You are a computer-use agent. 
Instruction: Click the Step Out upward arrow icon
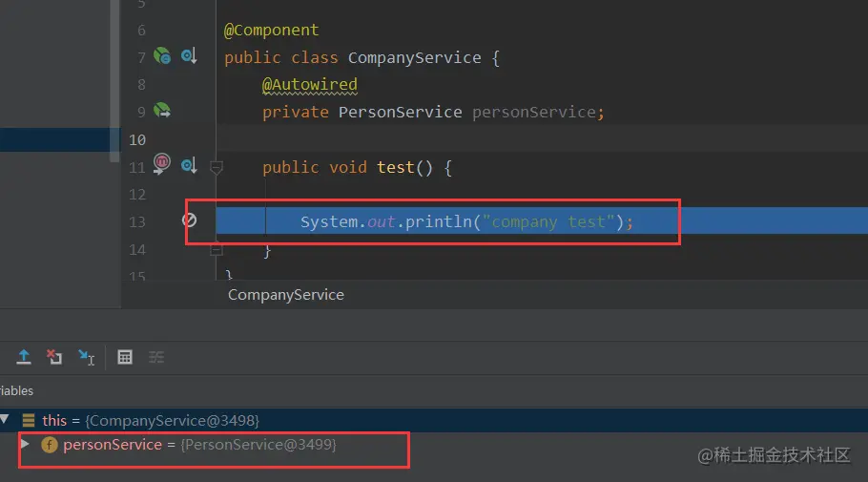pyautogui.click(x=24, y=357)
